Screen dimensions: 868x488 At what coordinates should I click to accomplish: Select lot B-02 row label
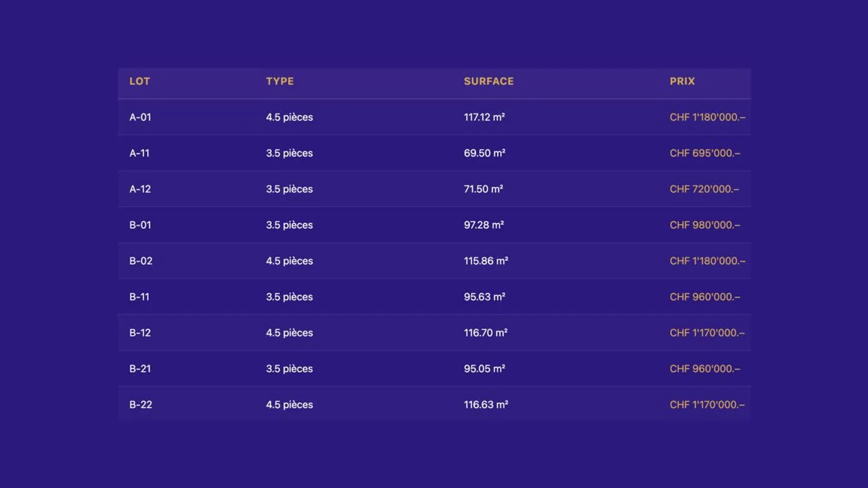coord(140,261)
